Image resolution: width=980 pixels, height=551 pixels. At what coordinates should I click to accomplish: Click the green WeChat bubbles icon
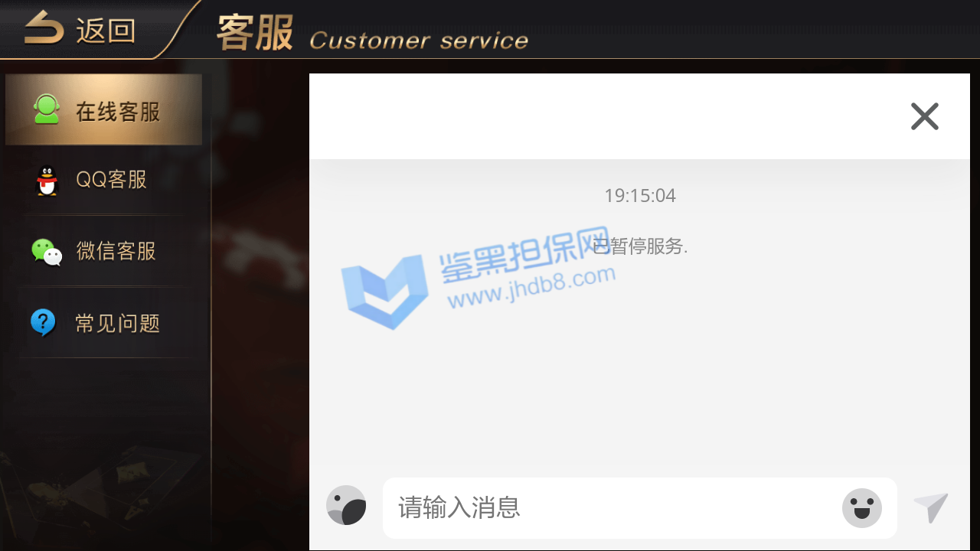(x=47, y=252)
